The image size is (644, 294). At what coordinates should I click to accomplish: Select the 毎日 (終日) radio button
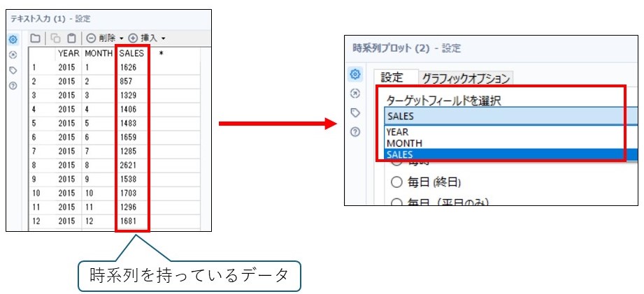pyautogui.click(x=396, y=183)
